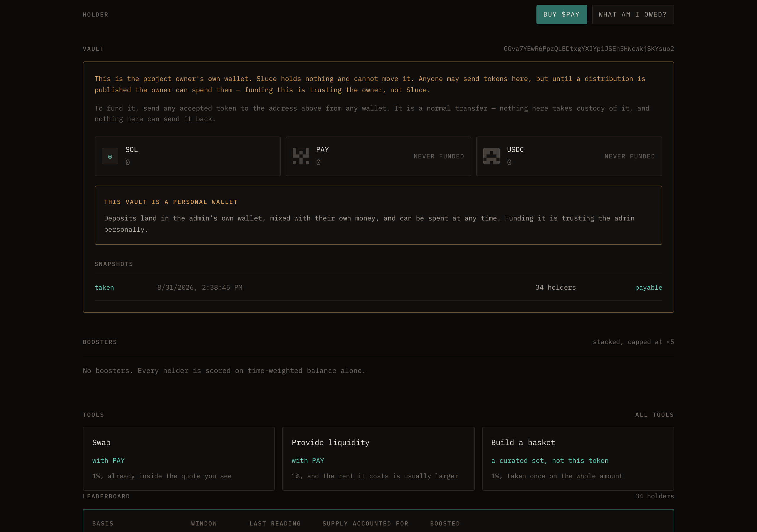The image size is (757, 532).
Task: Open the Swap tool card
Action: coord(179,458)
